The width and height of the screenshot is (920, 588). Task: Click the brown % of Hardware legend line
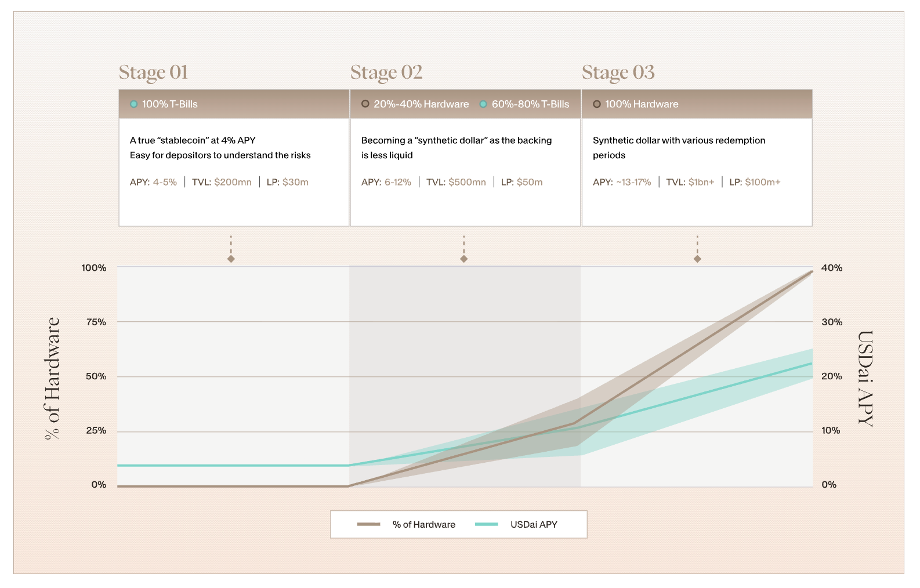click(369, 524)
